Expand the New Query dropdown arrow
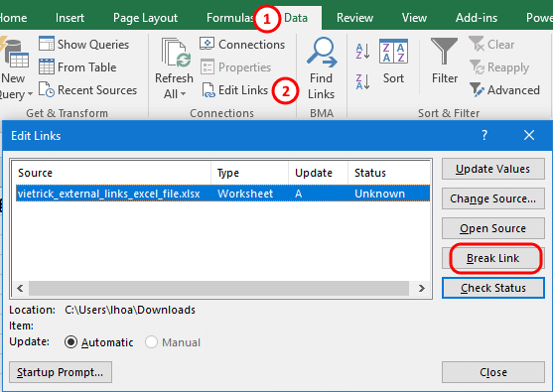Screen dimensions: 553x392 30,94
